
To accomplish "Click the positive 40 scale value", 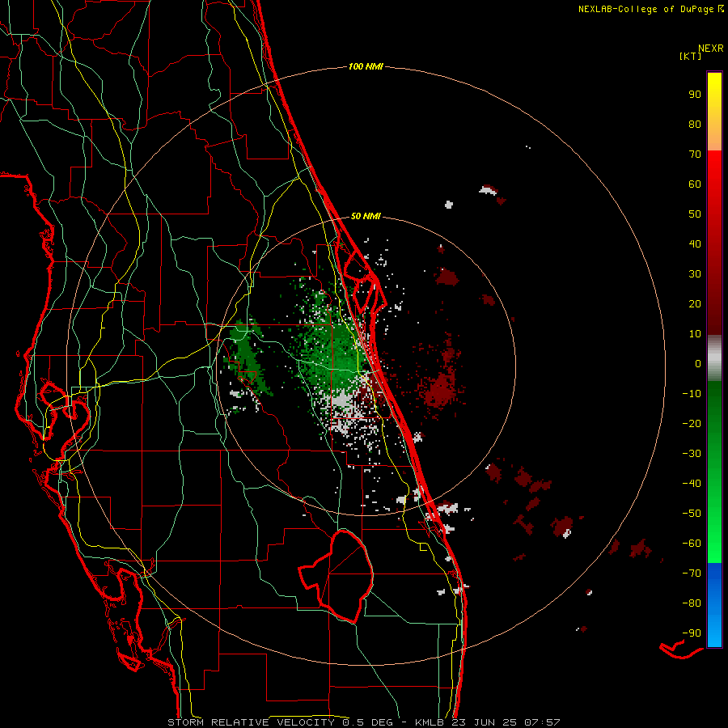I will point(695,243).
